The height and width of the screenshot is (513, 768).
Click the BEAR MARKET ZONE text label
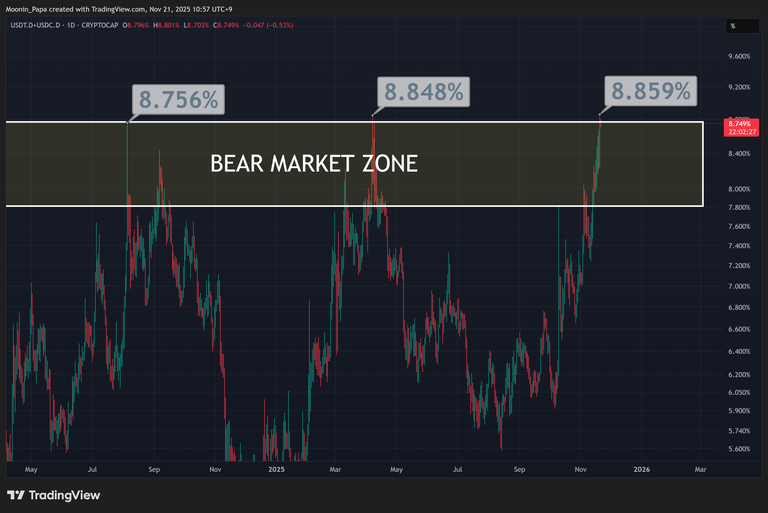point(313,163)
